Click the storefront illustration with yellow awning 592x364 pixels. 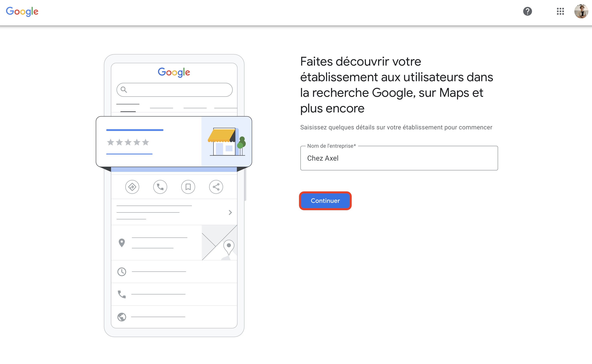click(x=226, y=142)
